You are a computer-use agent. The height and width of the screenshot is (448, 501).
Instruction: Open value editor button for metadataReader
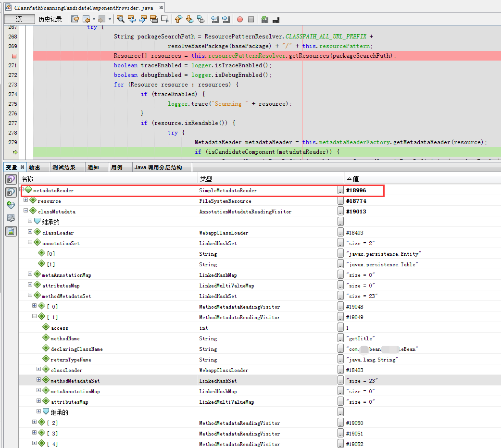(340, 190)
